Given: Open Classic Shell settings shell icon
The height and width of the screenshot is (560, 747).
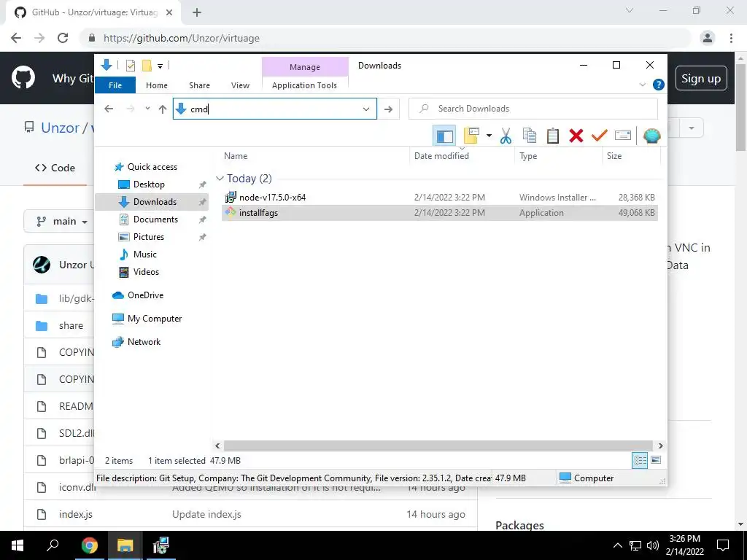Looking at the screenshot, I should pos(651,136).
